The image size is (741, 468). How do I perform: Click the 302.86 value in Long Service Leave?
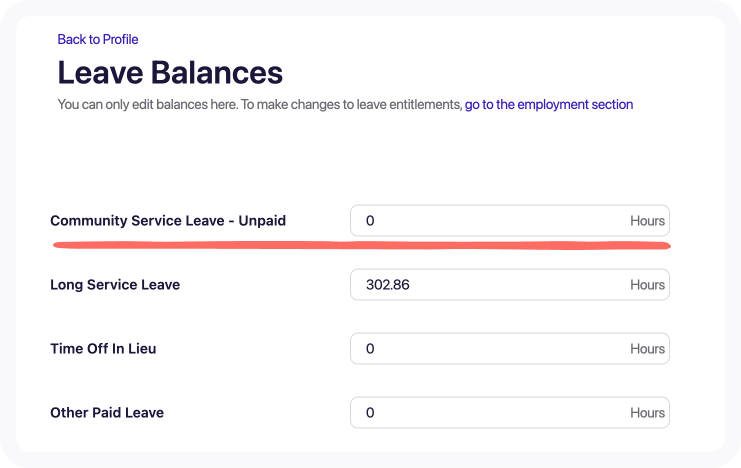pos(388,285)
